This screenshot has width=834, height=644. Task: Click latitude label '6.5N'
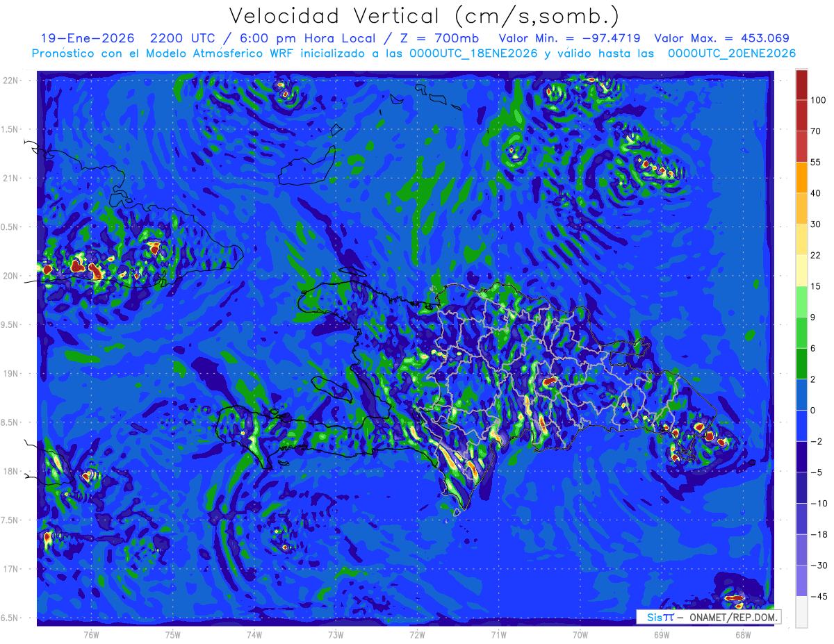click(x=10, y=618)
